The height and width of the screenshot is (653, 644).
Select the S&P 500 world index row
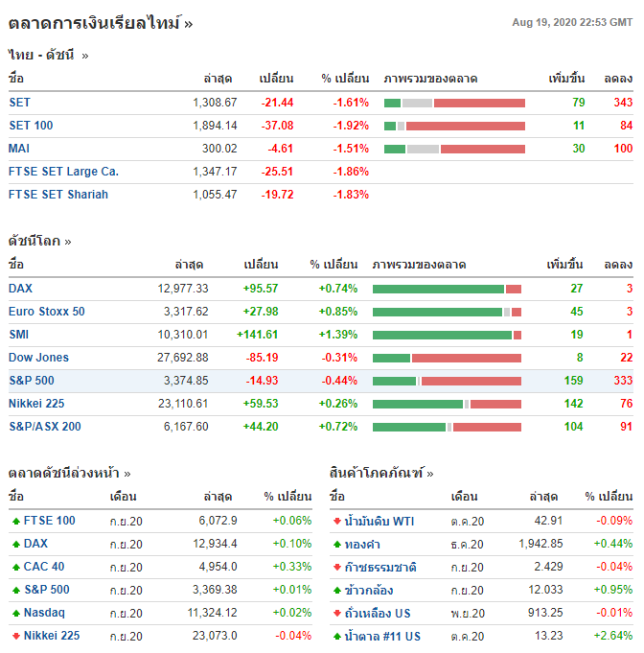321,381
